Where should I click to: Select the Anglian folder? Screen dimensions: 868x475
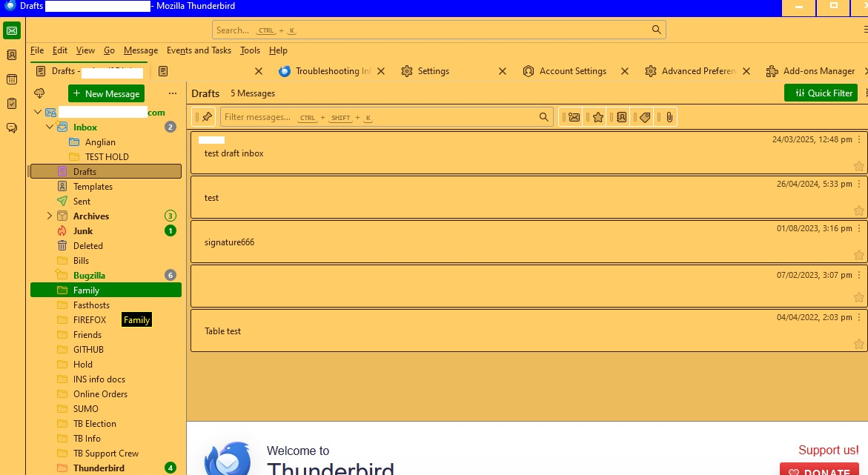pos(105,142)
